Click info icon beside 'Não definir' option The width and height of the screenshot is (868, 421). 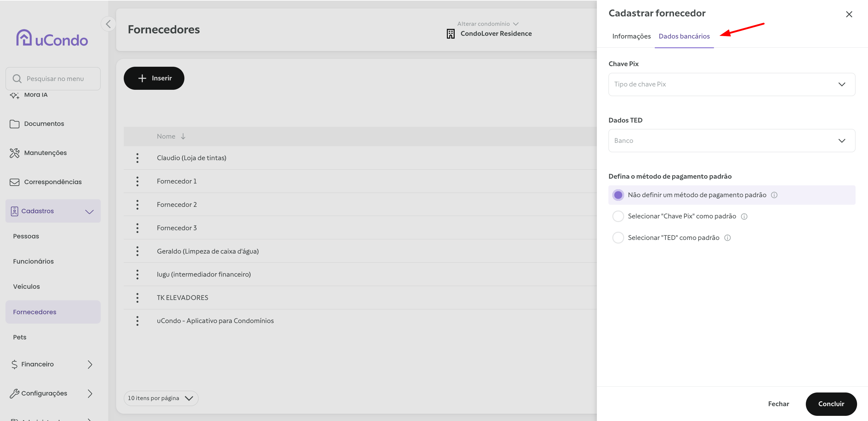click(x=774, y=195)
